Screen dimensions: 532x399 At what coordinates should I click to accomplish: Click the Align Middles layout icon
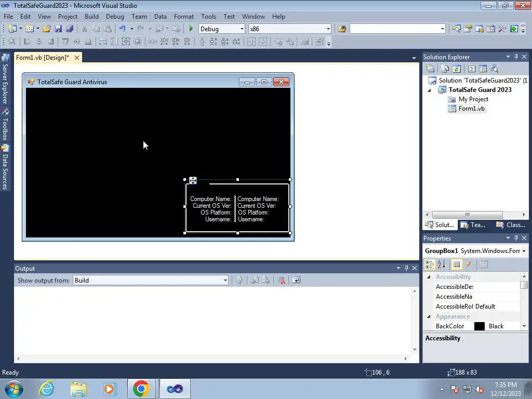tap(77, 42)
